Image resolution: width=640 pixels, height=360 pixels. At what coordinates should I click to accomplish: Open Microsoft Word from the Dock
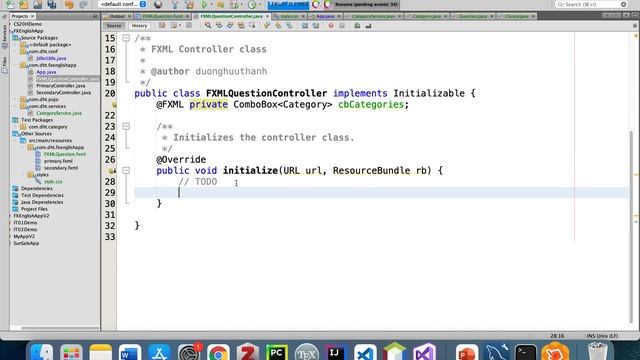tap(130, 353)
